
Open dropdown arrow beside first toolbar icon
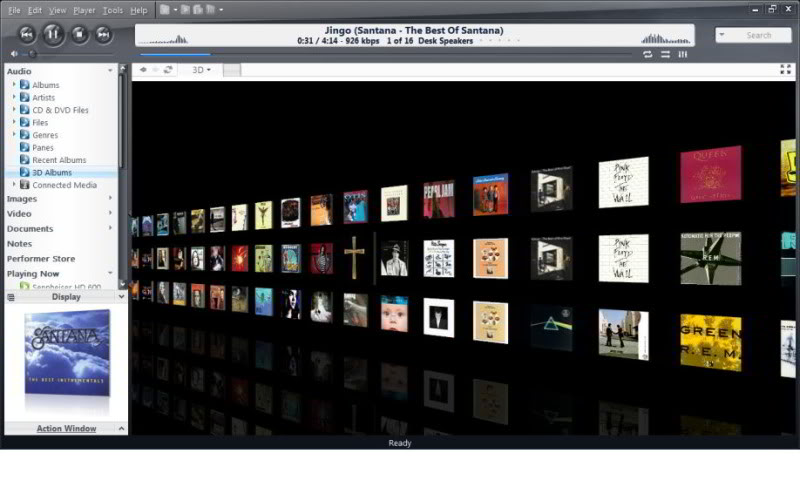[175, 10]
